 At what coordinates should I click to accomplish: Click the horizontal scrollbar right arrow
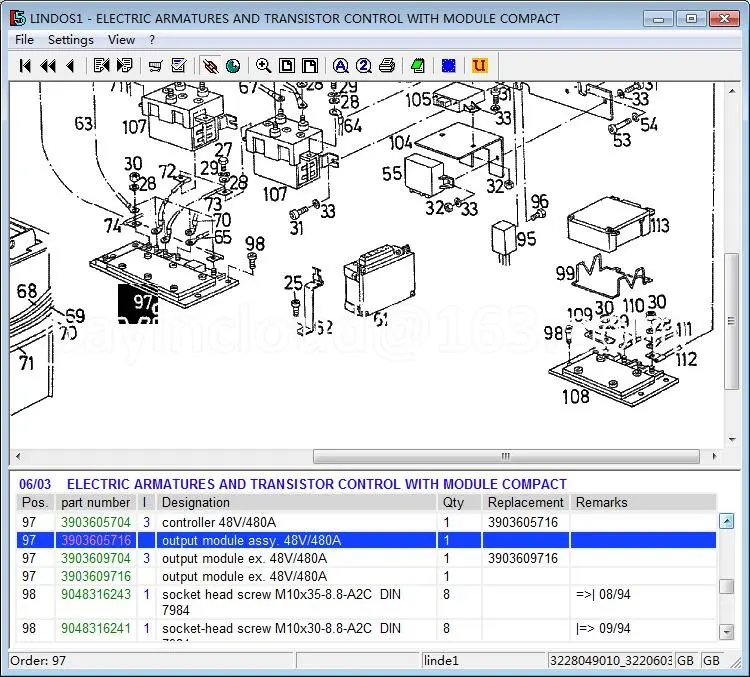(714, 456)
